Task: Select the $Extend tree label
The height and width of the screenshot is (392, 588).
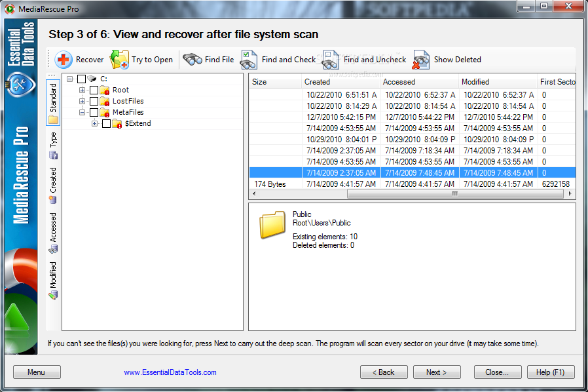Action: 138,123
